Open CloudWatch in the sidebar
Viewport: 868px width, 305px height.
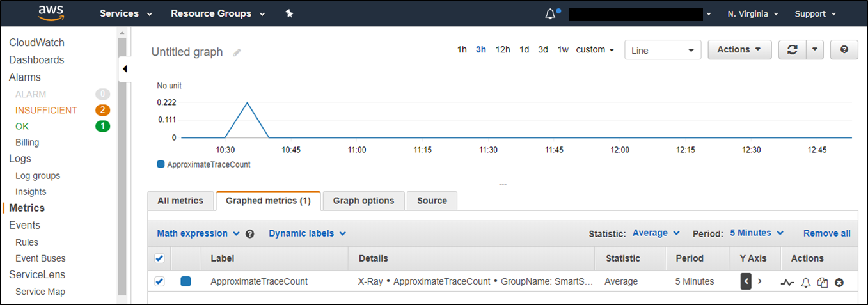[x=36, y=42]
